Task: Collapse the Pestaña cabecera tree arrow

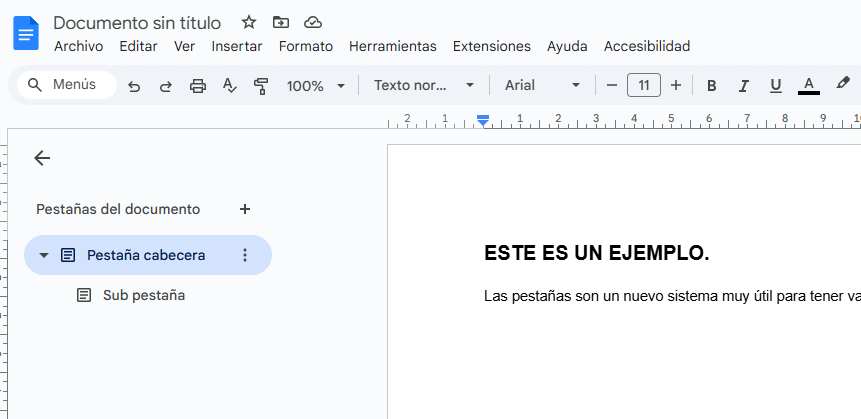Action: [x=44, y=255]
